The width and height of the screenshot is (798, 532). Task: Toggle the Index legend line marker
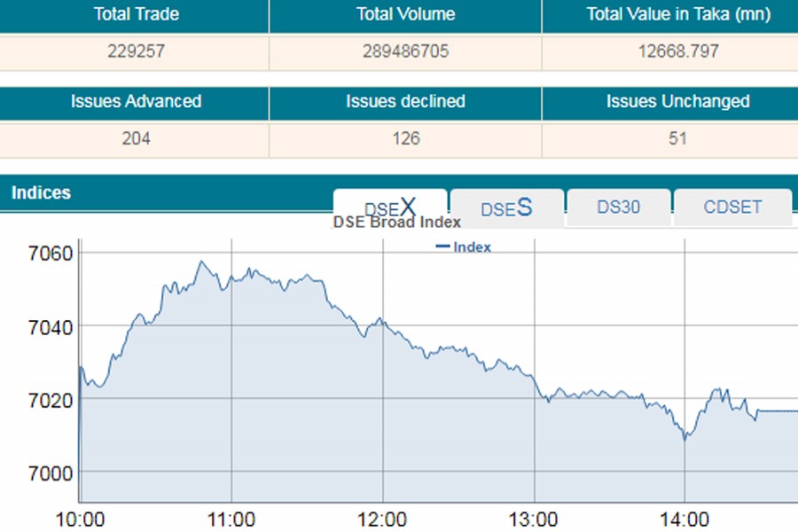[442, 247]
